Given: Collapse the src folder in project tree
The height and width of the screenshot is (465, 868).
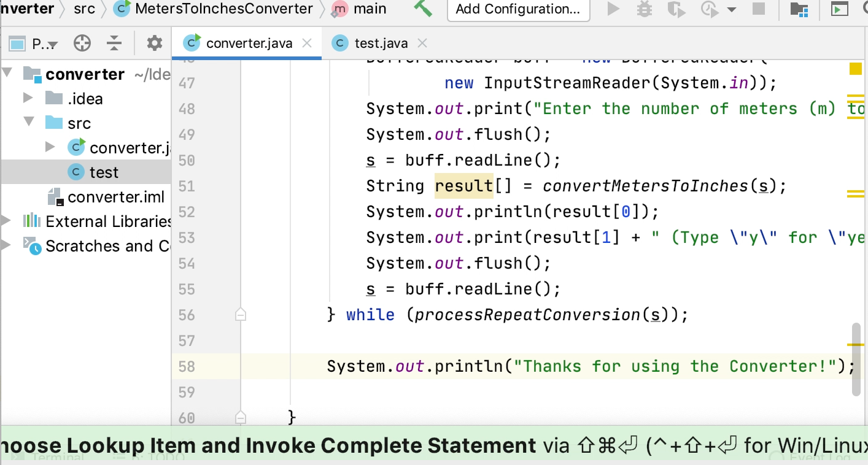Looking at the screenshot, I should [x=29, y=123].
